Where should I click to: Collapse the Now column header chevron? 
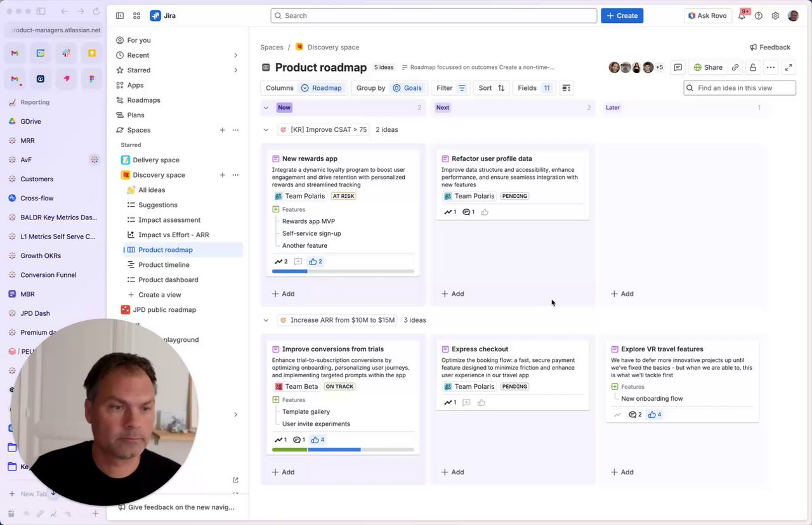click(266, 108)
